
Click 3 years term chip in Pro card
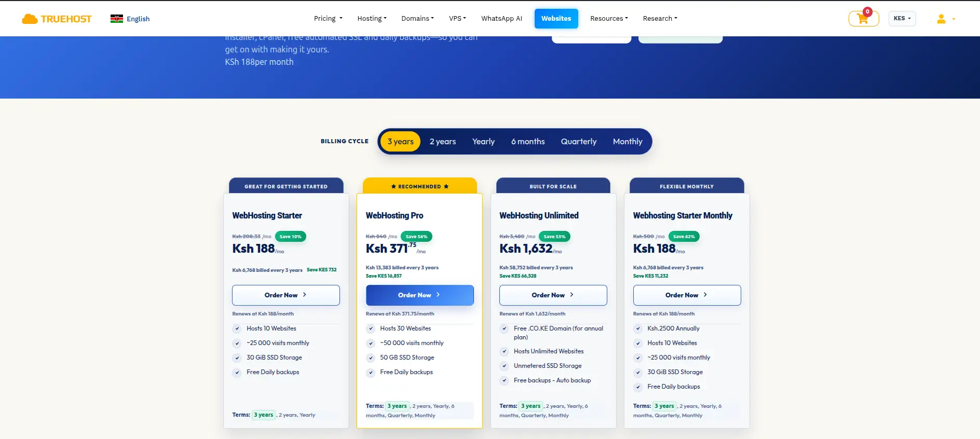pyautogui.click(x=397, y=406)
